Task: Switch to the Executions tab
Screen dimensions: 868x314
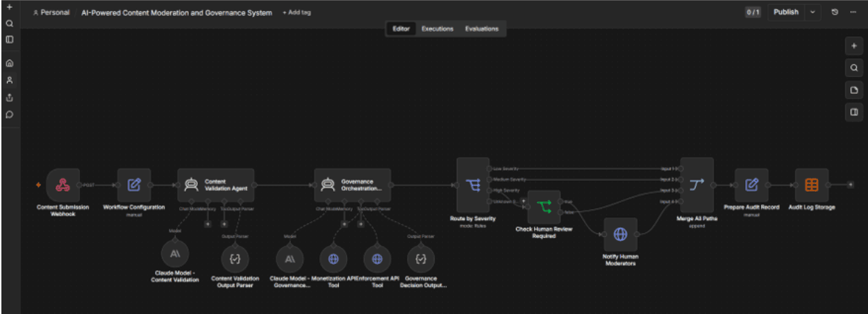Action: pos(437,28)
